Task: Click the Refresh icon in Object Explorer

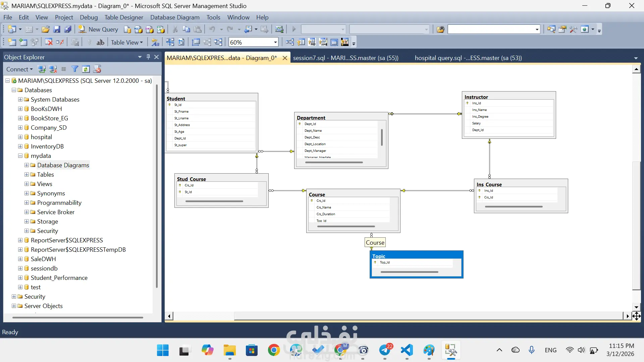Action: pos(86,69)
